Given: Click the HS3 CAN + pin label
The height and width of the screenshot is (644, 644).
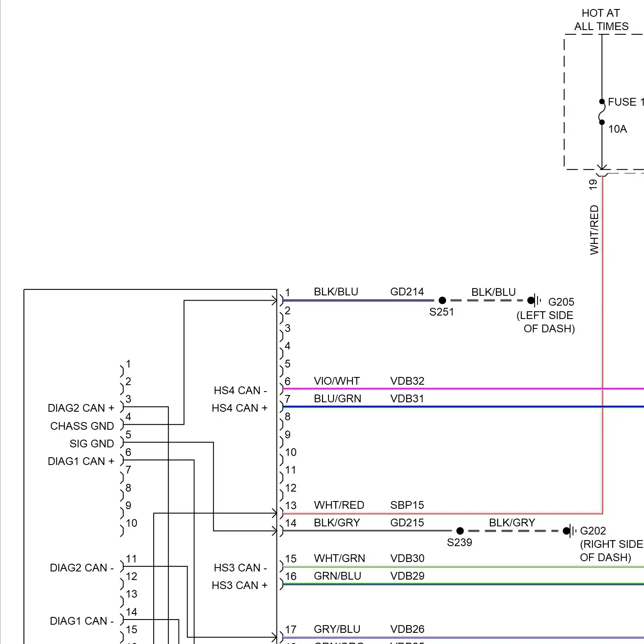Looking at the screenshot, I should (x=240, y=585).
